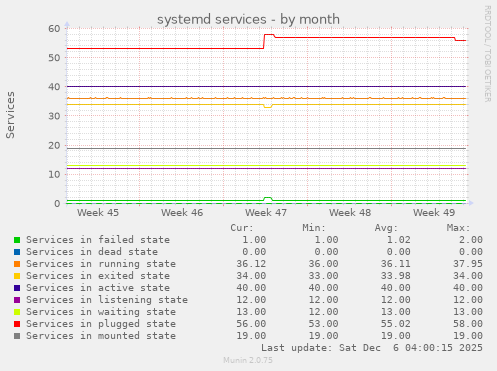Click the 'Services in failed state' label

coord(98,240)
